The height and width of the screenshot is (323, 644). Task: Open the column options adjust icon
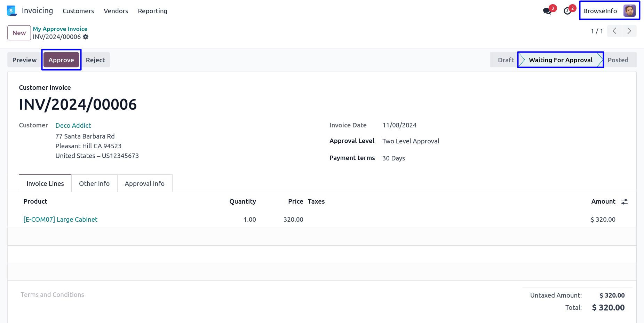point(625,202)
